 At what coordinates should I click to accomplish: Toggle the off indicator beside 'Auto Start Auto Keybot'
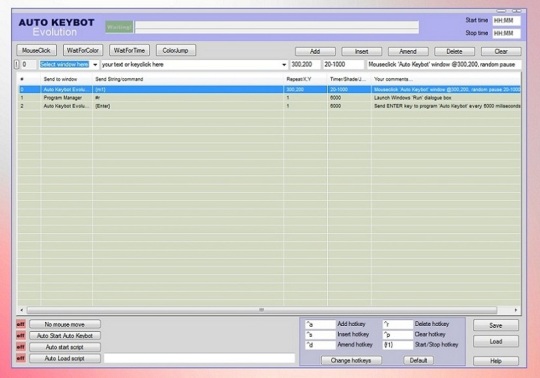point(21,336)
